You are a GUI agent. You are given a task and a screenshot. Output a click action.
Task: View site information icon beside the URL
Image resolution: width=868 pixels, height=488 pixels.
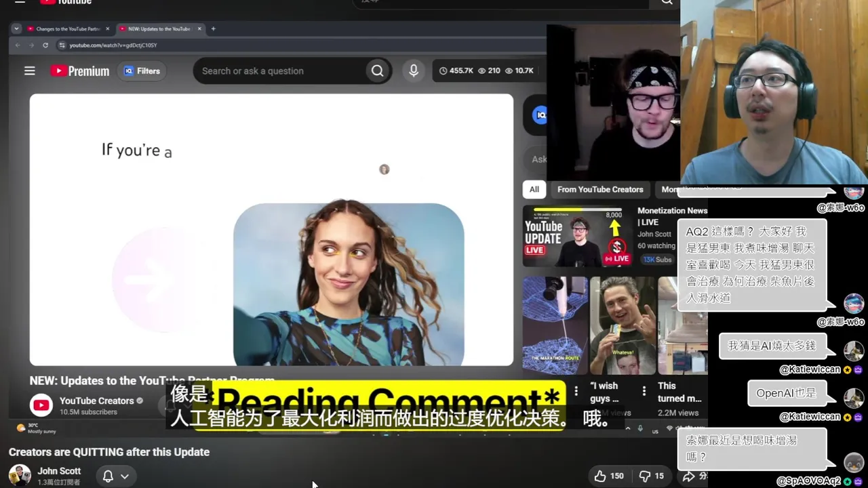tap(62, 45)
